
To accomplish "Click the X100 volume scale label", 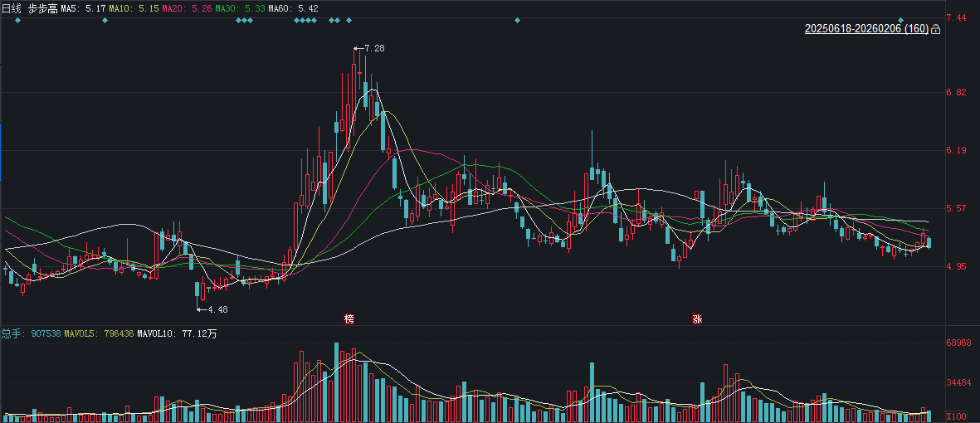I will 958,416.
